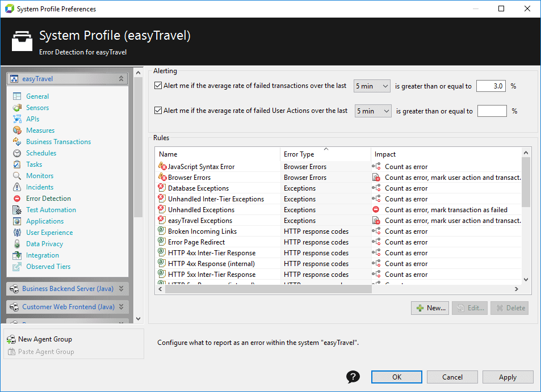Sort rules by Error Type column header
Screen dimensions: 541x392
click(325, 154)
